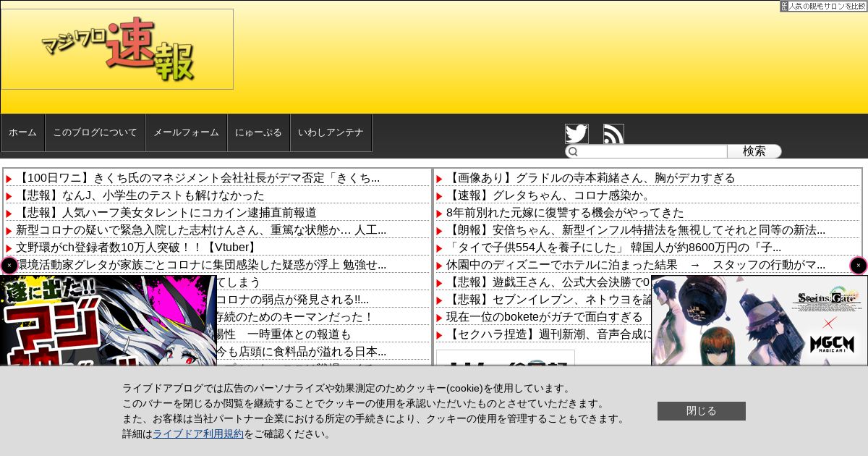Open 【朗報】安倍ちゃん headline

(636, 230)
